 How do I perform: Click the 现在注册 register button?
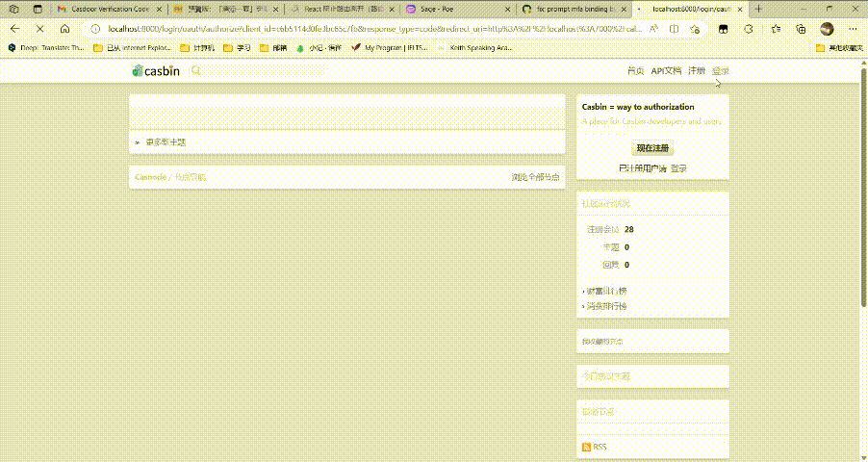(652, 148)
